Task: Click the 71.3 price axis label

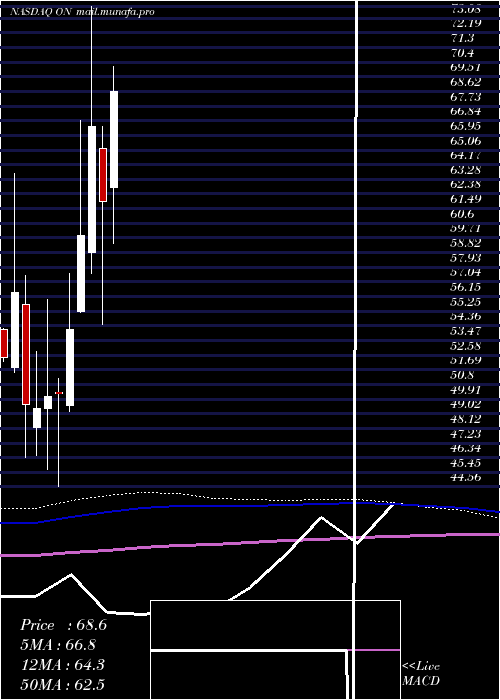Action: pyautogui.click(x=462, y=38)
